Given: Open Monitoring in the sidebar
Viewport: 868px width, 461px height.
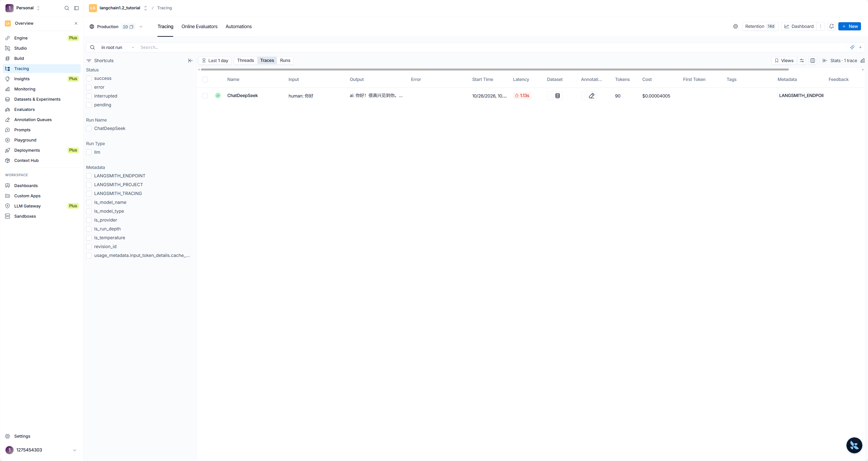Looking at the screenshot, I should coord(42,89).
